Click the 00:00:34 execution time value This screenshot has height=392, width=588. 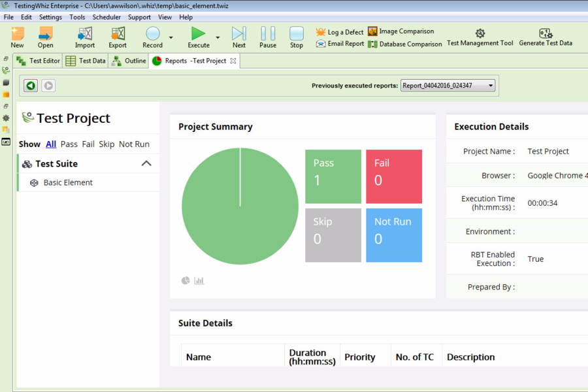[x=542, y=203]
